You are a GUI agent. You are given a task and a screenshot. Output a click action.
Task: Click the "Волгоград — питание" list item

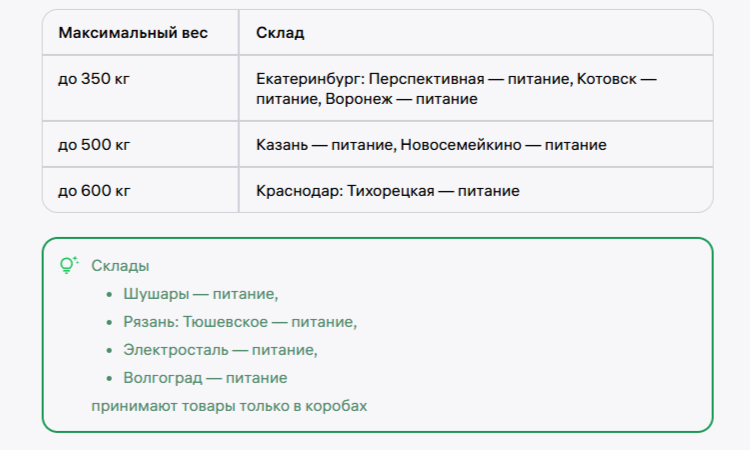coord(205,378)
